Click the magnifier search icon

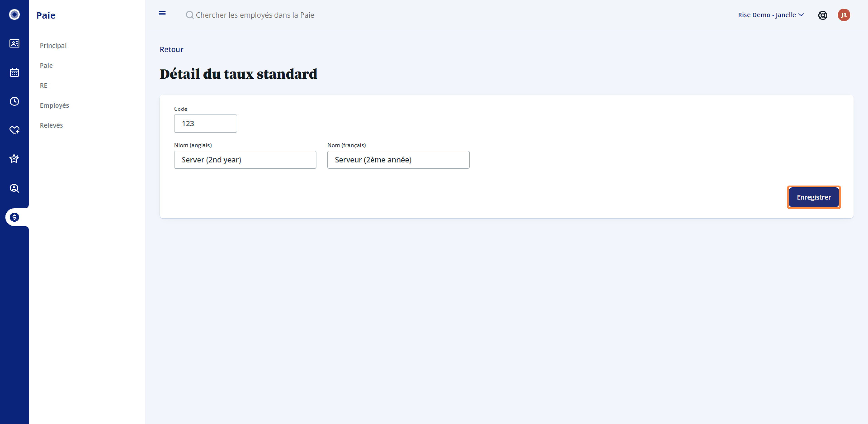(x=190, y=15)
